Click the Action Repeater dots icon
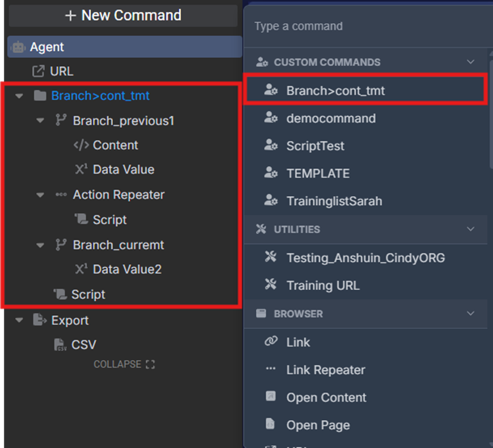 61,195
